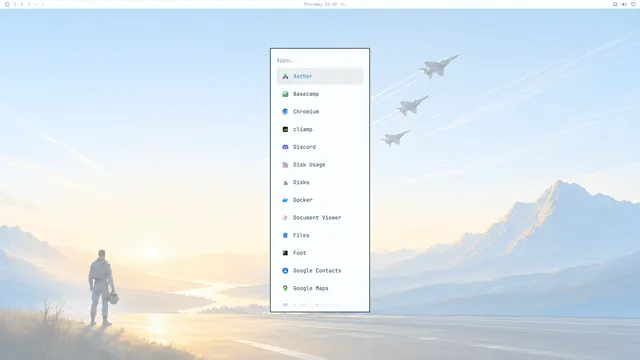Launch Google Maps via its pin icon
640x360 pixels.
(x=285, y=288)
